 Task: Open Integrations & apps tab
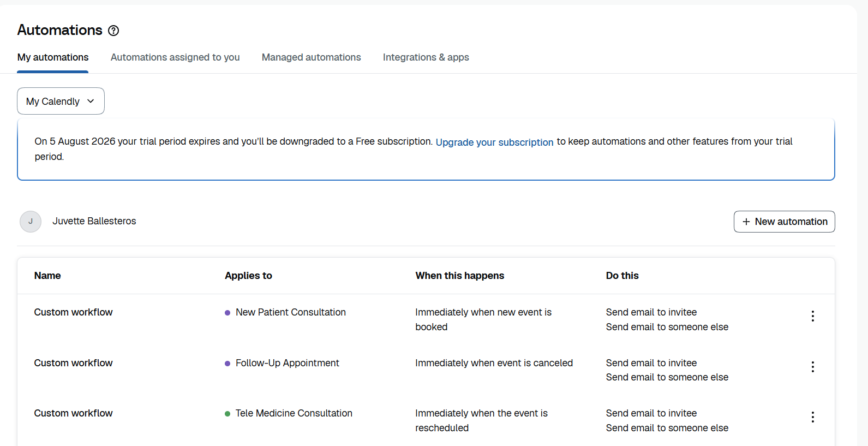[x=426, y=57]
